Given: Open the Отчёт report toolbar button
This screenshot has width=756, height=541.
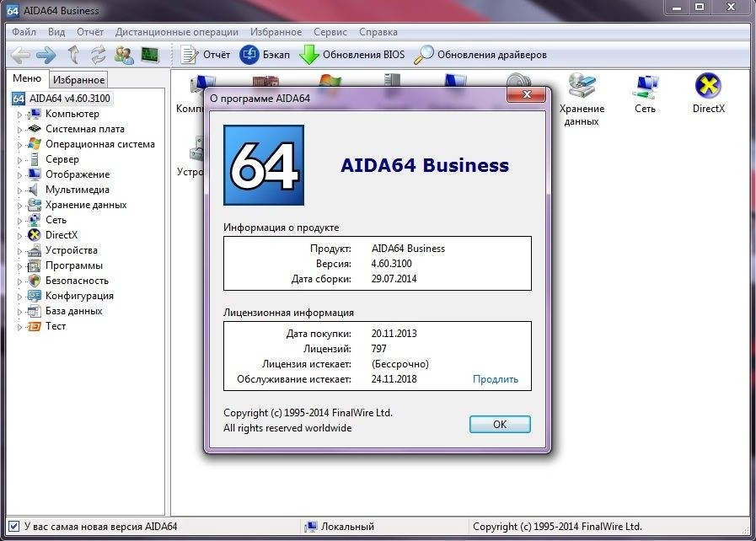Looking at the screenshot, I should point(206,55).
